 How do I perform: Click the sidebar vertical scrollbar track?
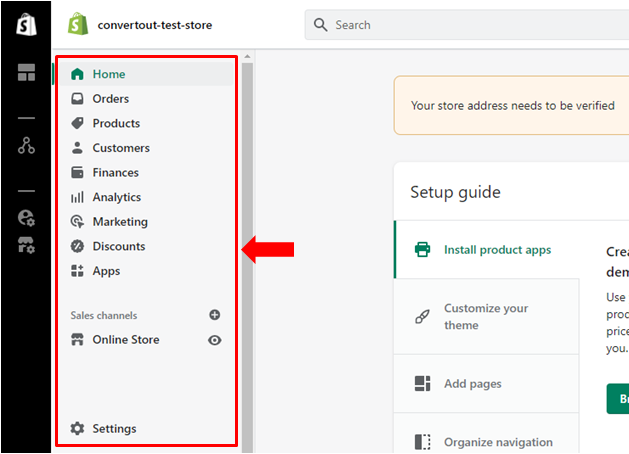pos(248,257)
